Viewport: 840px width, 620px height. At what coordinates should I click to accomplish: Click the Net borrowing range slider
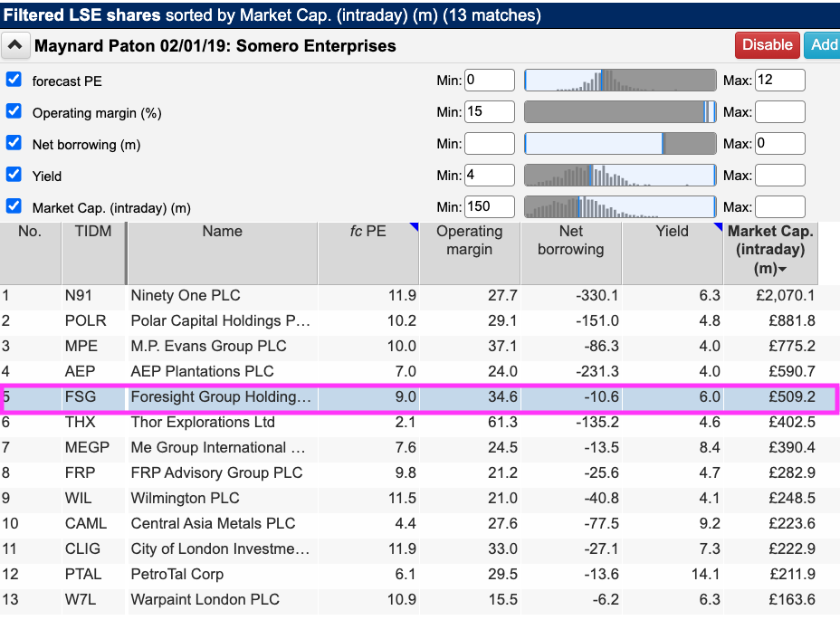[x=620, y=144]
